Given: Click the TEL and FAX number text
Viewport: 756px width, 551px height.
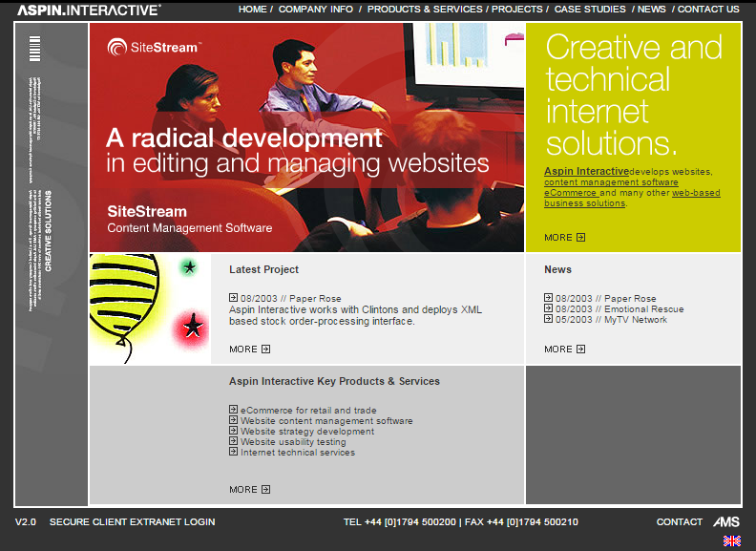Looking at the screenshot, I should coord(461,522).
